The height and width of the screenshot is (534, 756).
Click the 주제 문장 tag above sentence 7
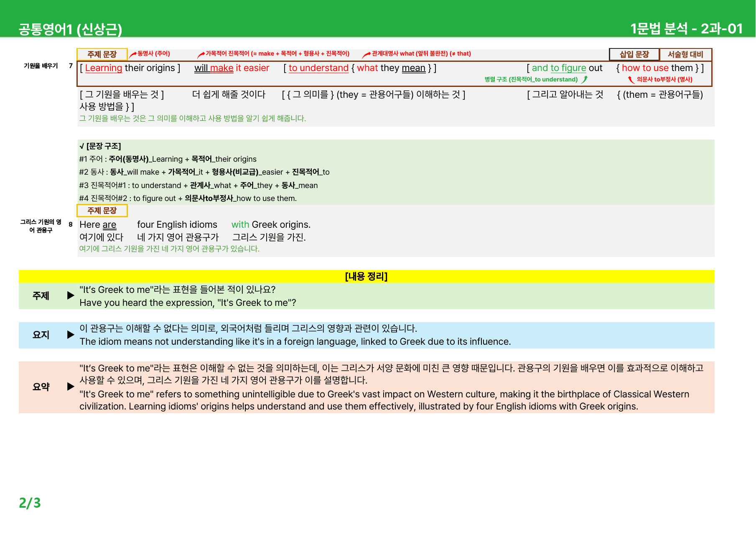(102, 54)
